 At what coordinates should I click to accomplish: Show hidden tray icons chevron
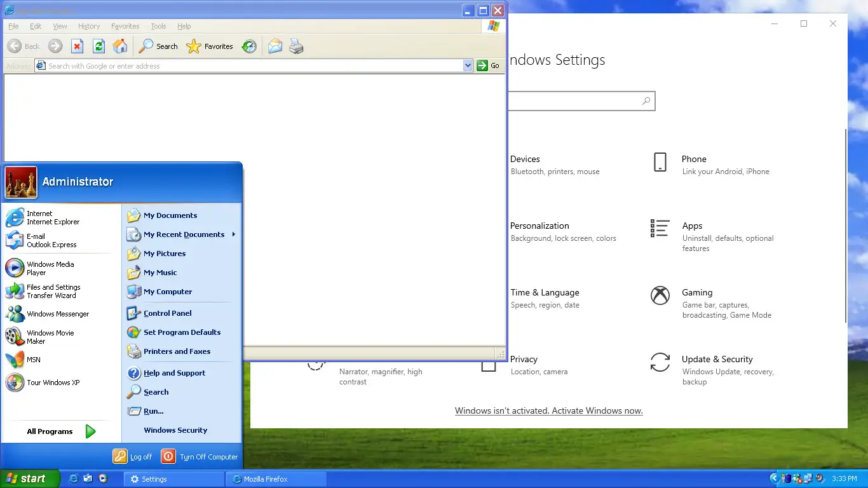point(773,478)
